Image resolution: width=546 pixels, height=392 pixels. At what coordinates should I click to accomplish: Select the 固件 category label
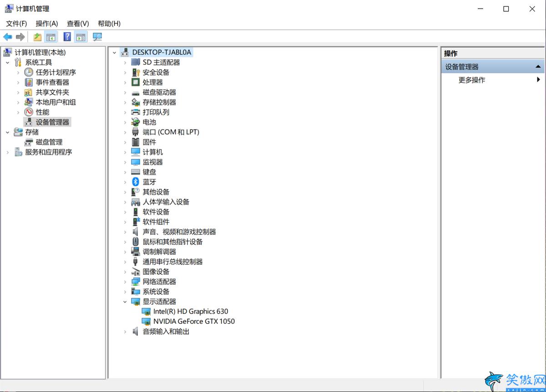pos(149,142)
